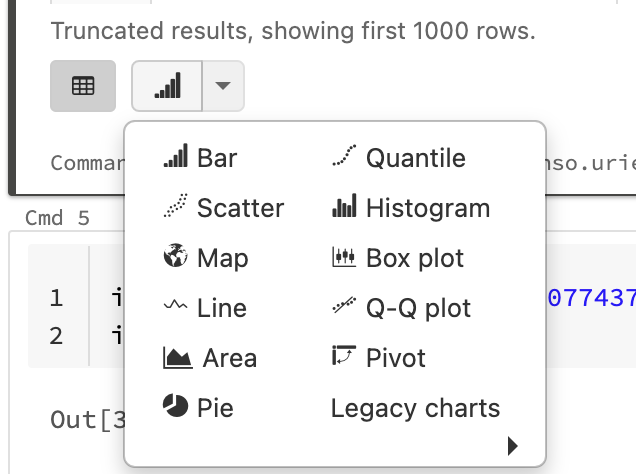This screenshot has width=636, height=474.
Task: Expand the Legacy charts submenu arrow
Action: click(x=513, y=446)
